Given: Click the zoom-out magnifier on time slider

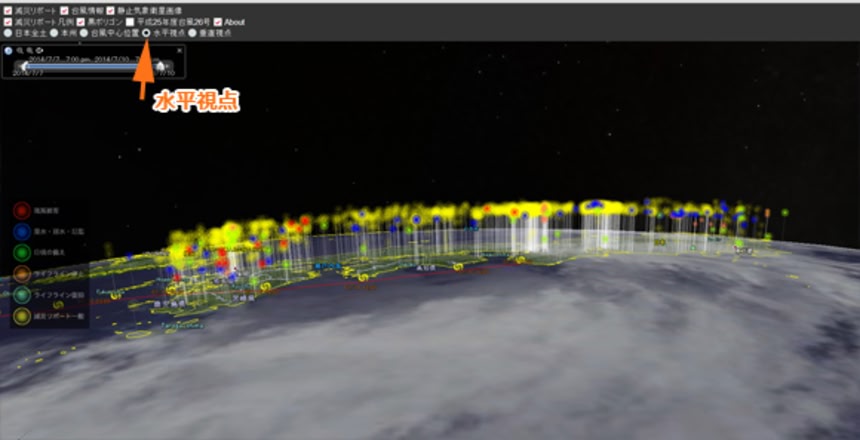Looking at the screenshot, I should pos(30,50).
